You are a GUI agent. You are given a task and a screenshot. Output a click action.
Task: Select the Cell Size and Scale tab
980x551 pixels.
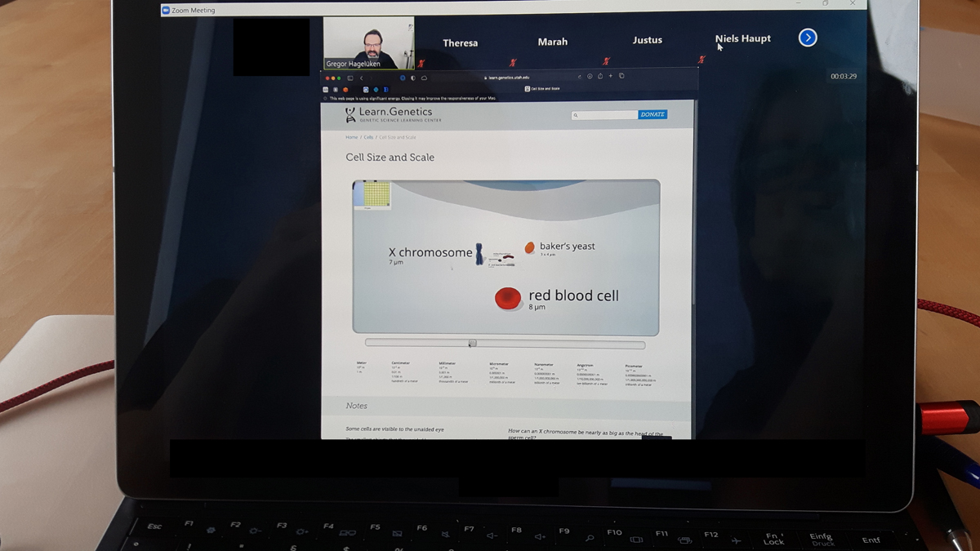(x=542, y=88)
